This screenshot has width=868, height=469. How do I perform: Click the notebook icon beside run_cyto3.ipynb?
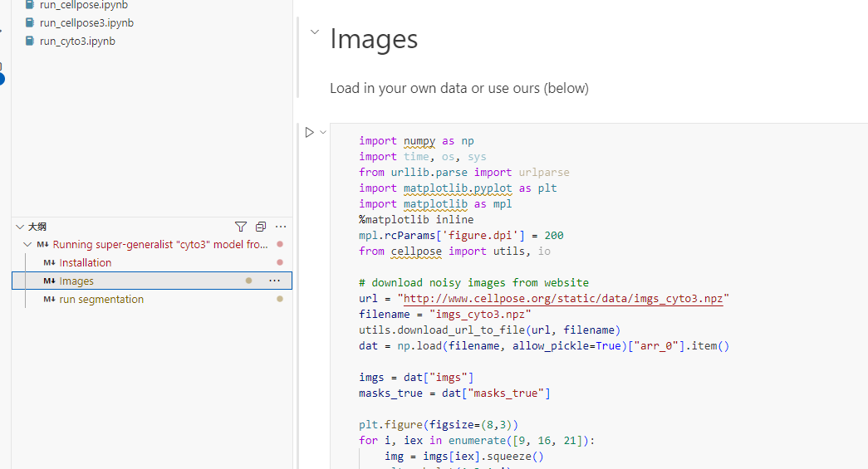tap(30, 41)
